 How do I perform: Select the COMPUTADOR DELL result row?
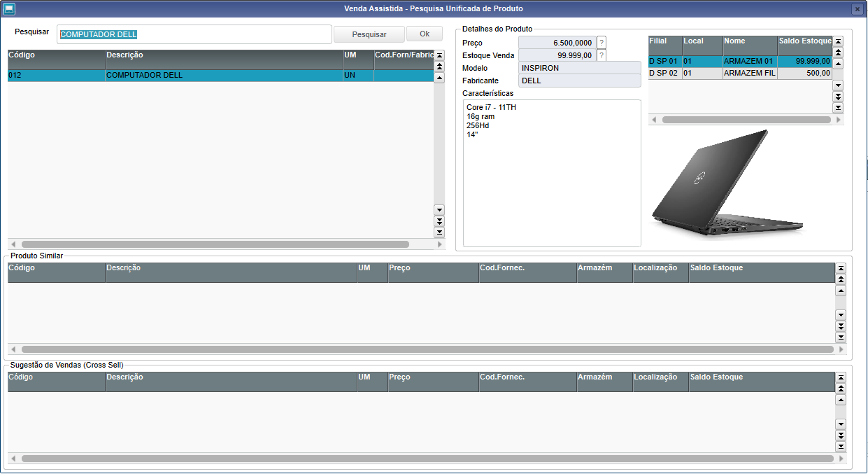click(221, 76)
